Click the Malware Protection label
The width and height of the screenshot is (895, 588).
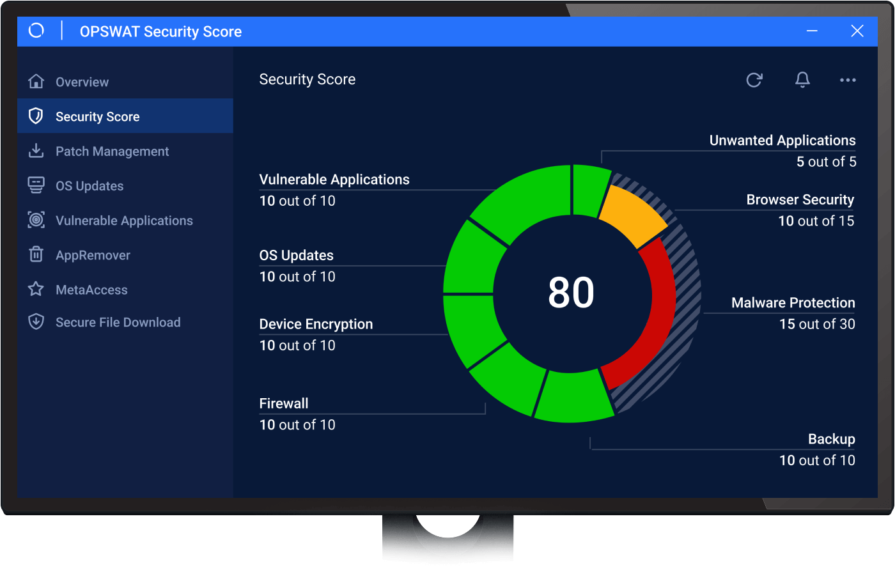pos(793,303)
